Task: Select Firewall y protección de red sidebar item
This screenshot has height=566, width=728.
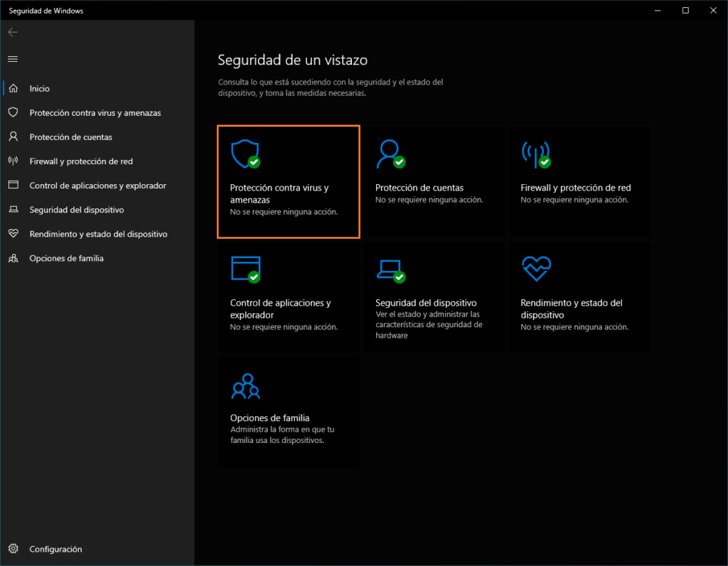Action: pyautogui.click(x=81, y=161)
